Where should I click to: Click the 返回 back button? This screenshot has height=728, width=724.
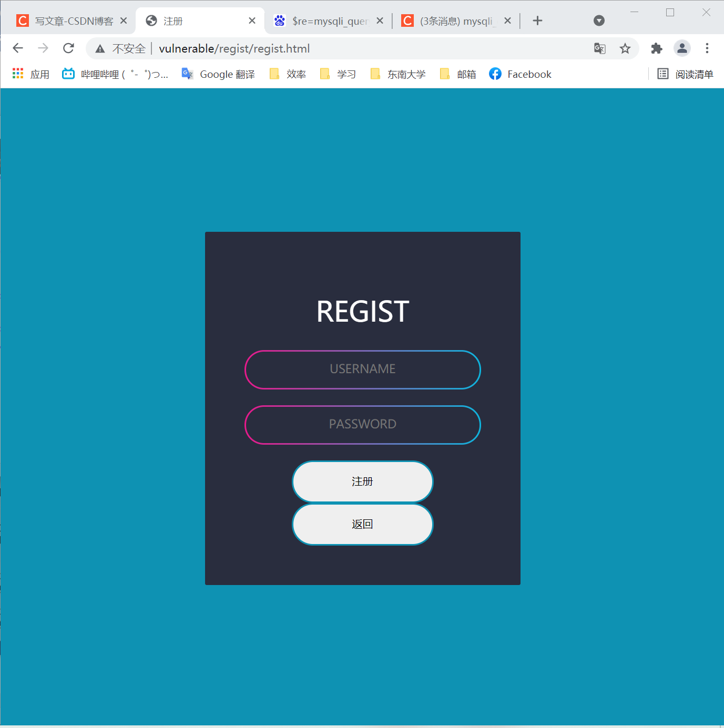tap(363, 524)
